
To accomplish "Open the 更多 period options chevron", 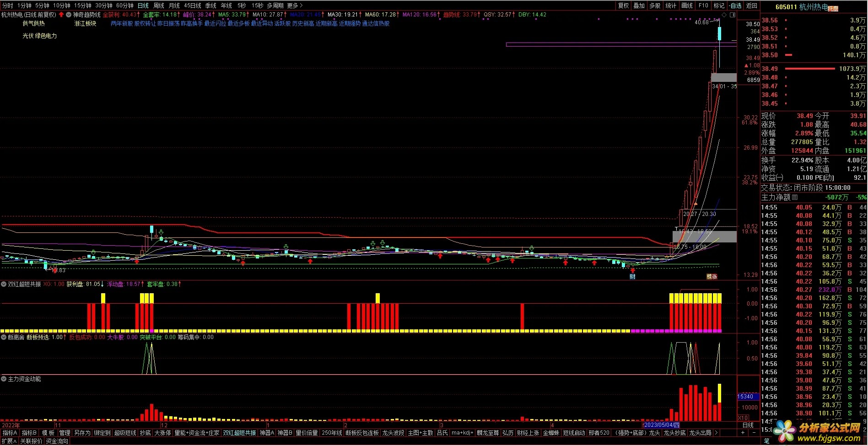I will pyautogui.click(x=301, y=5).
